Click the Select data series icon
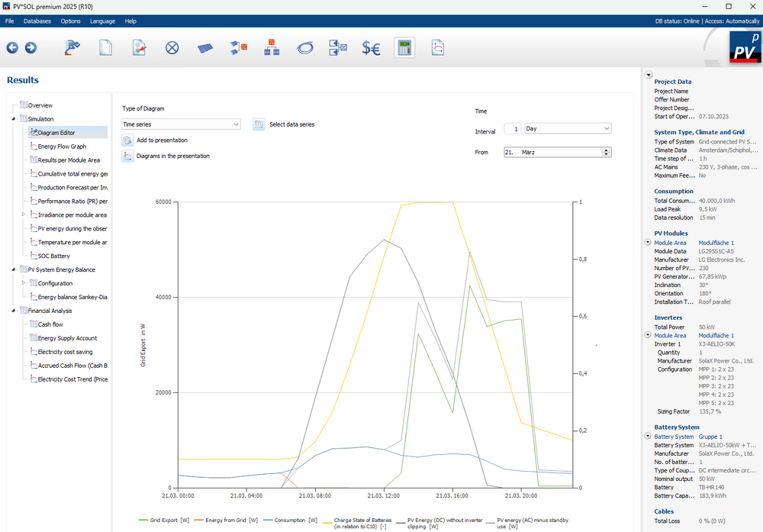The width and height of the screenshot is (763, 532). (259, 124)
